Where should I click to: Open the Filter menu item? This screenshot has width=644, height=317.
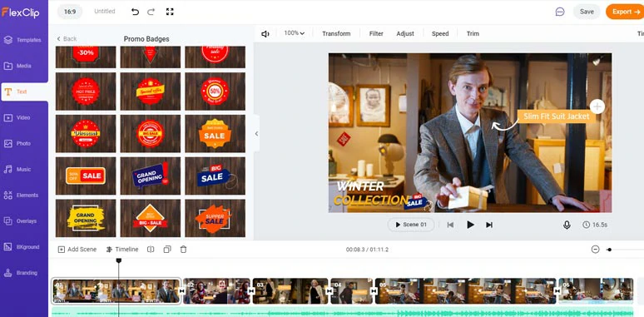click(376, 33)
